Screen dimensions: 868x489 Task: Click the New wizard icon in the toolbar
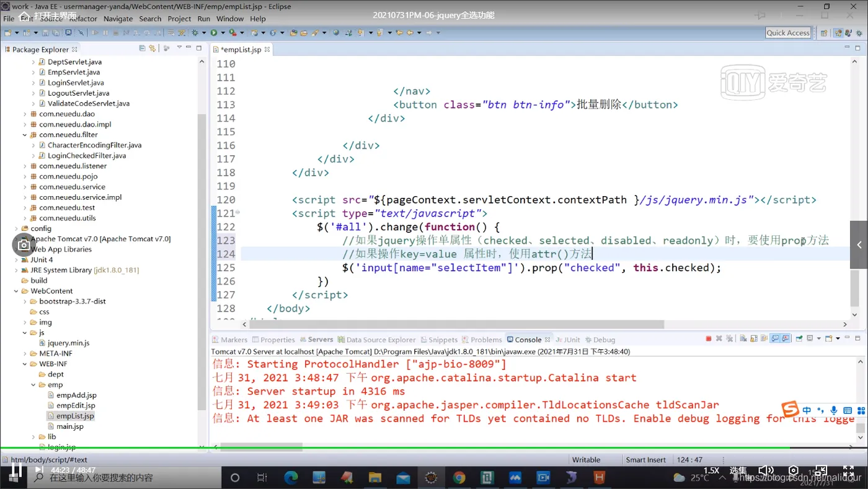8,32
